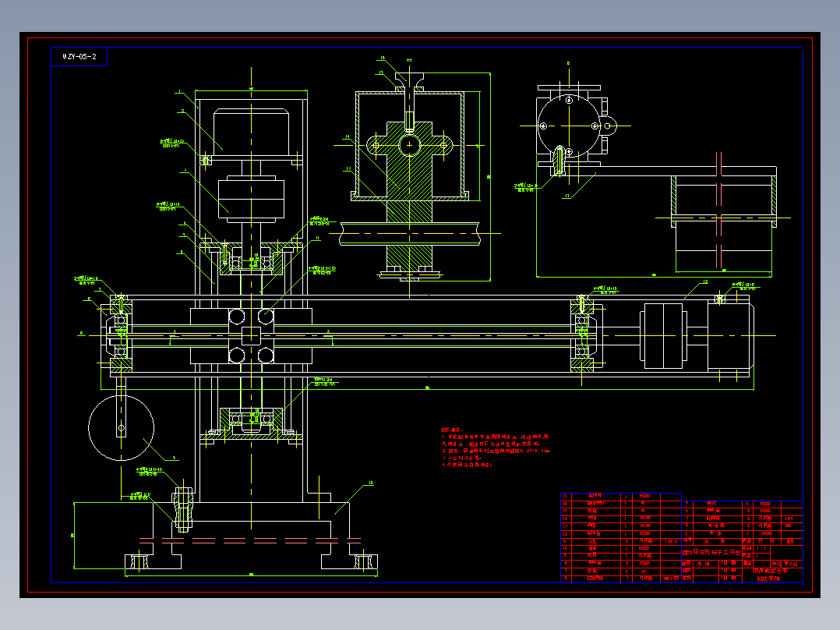Click parts list row numbered 17
This screenshot has height=630, width=840.
(621, 497)
